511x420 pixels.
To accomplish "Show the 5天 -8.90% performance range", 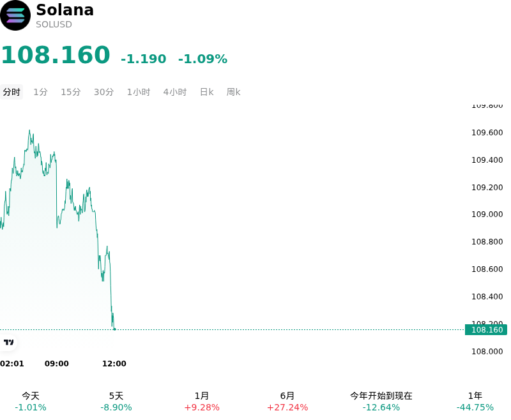I will (116, 401).
